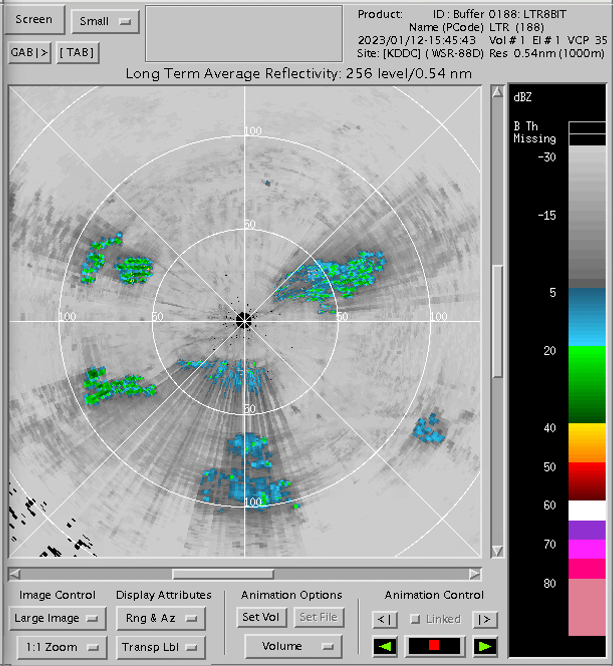Click the Set Vol button
The image size is (613, 666).
click(261, 617)
